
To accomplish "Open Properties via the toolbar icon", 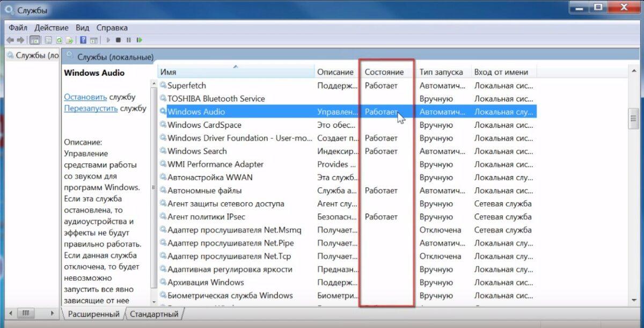I will pos(48,40).
